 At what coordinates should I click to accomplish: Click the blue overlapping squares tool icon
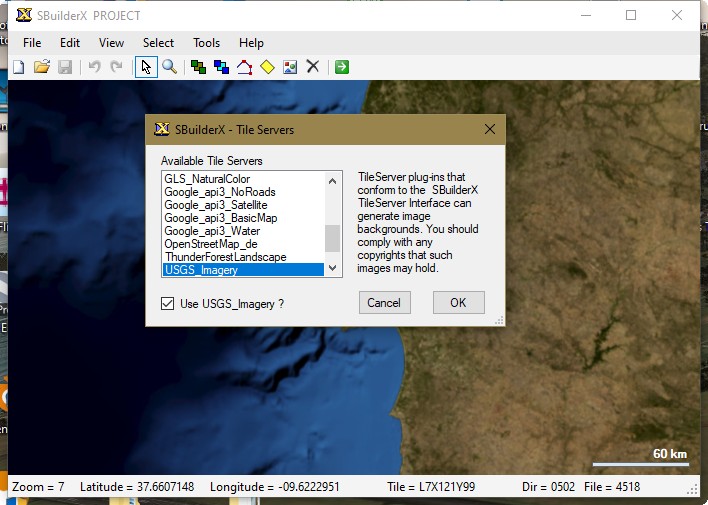pyautogui.click(x=221, y=67)
